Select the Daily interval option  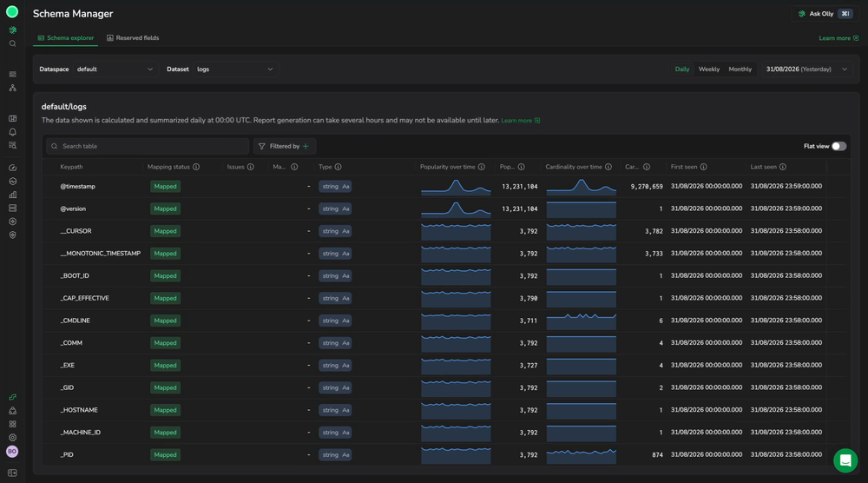click(682, 69)
